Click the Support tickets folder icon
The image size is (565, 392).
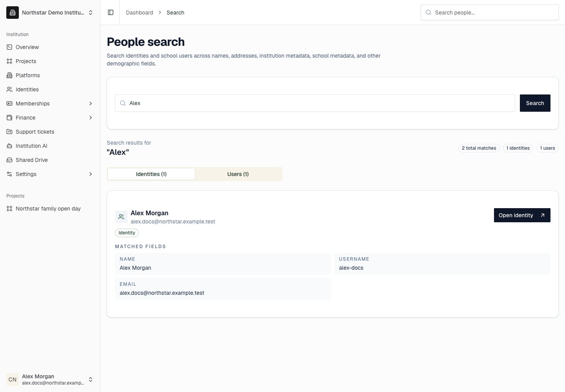point(9,132)
